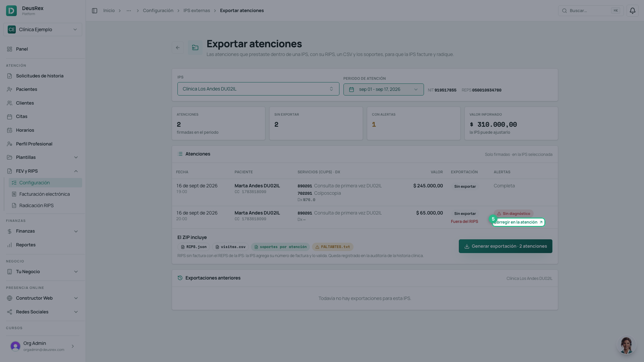The image size is (644, 362).
Task: Select the FALTANTES.txt warning chip
Action: pyautogui.click(x=332, y=247)
